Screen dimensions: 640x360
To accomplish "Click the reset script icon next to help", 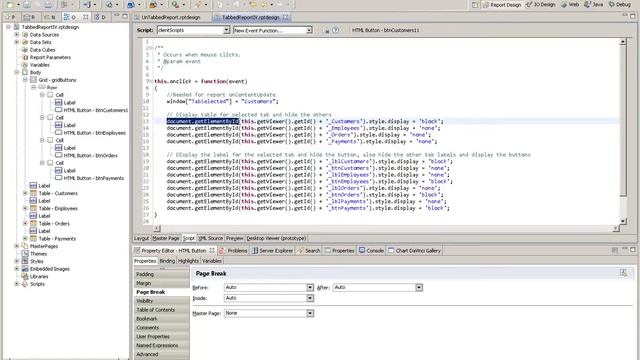I will 326,30.
